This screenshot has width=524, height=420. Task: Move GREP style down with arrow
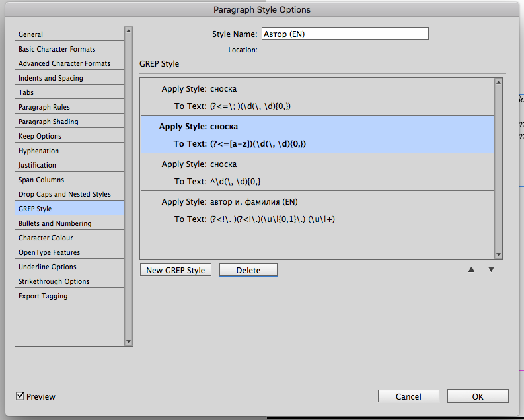(491, 269)
